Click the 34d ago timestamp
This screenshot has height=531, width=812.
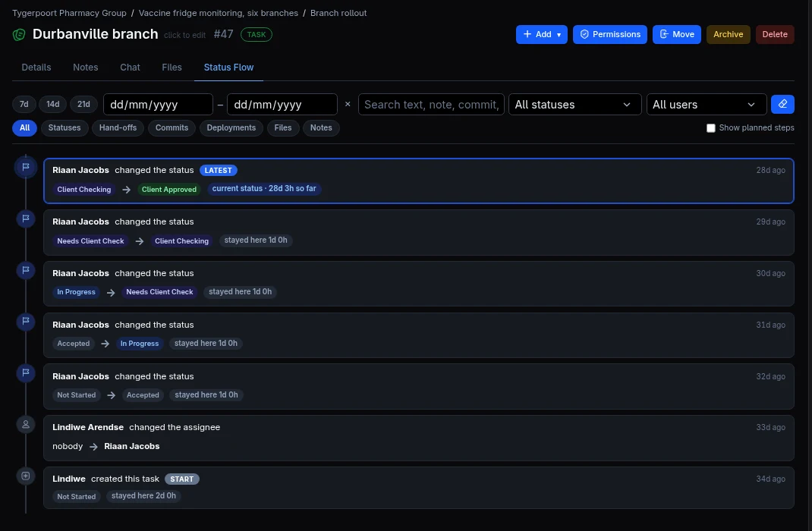[770, 479]
